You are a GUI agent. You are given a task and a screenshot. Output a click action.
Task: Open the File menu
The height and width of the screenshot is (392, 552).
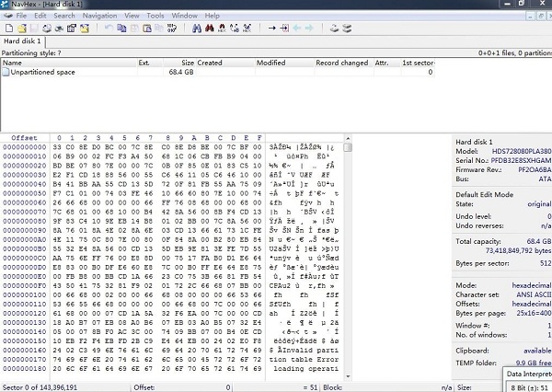(x=21, y=16)
